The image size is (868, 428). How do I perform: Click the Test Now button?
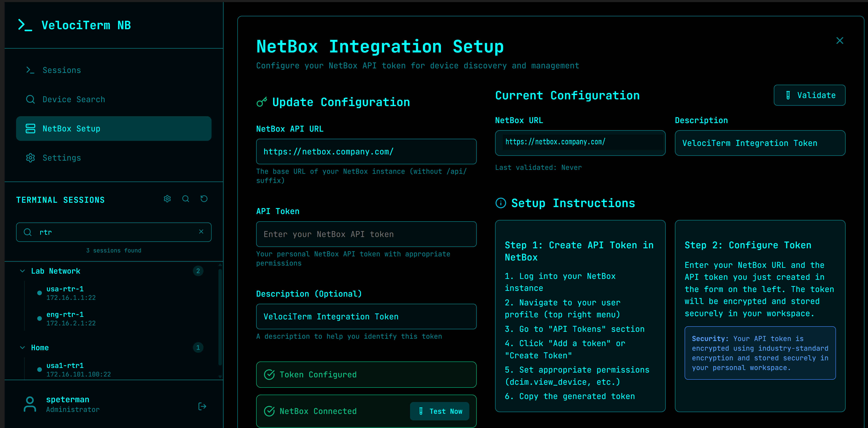439,411
